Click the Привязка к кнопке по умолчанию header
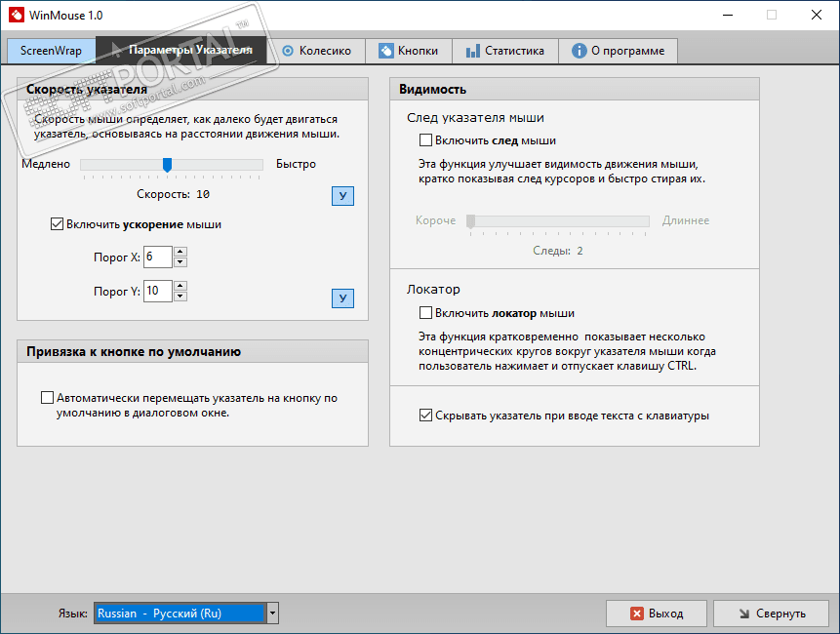This screenshot has width=840, height=634. coord(192,351)
